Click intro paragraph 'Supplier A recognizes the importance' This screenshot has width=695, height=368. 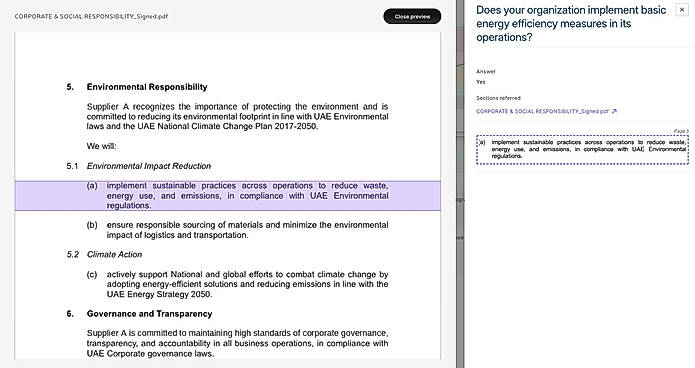pos(238,117)
